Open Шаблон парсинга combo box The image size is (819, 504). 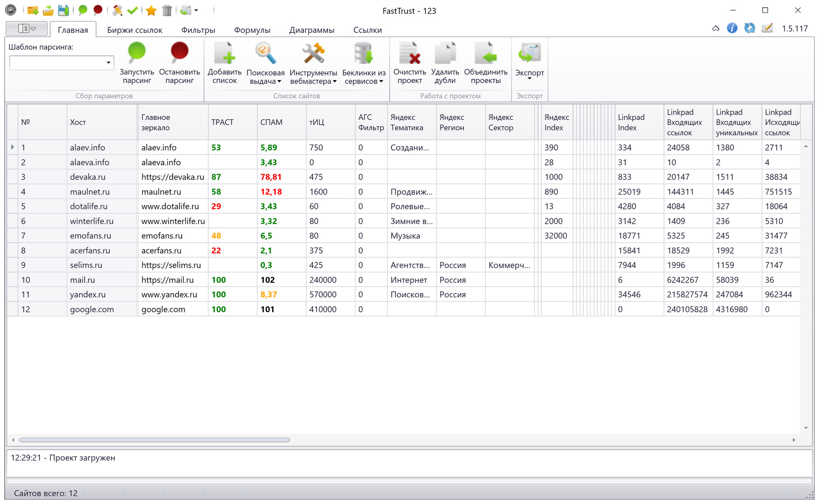[61, 63]
